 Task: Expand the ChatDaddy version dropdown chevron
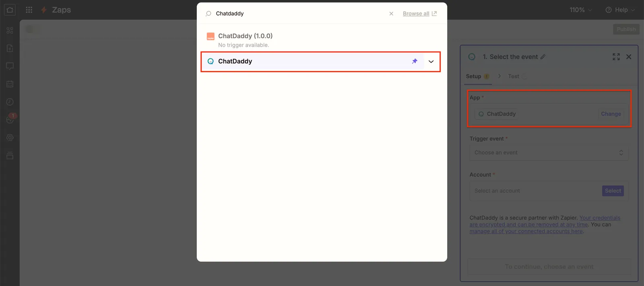[431, 62]
